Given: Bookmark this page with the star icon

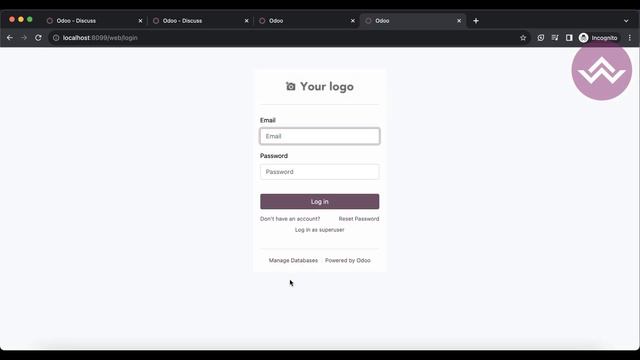Looking at the screenshot, I should point(523,38).
